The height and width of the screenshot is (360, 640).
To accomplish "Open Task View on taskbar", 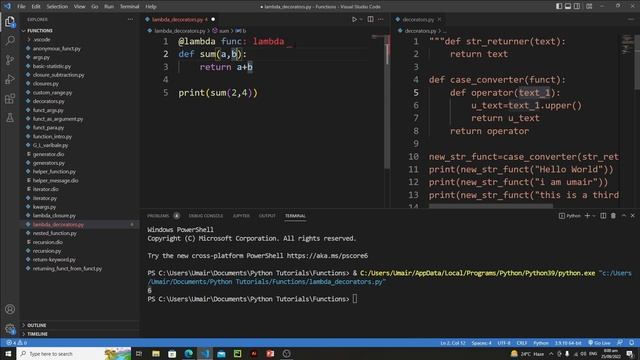I will [x=139, y=353].
